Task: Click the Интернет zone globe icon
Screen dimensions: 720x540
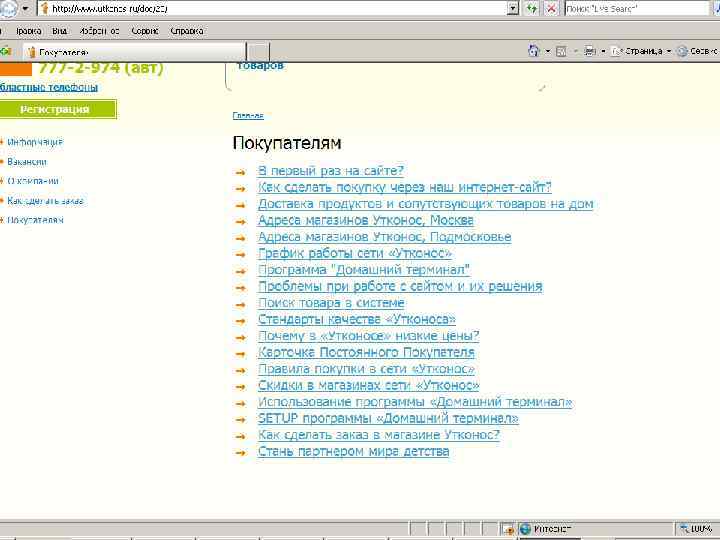Action: tap(525, 529)
